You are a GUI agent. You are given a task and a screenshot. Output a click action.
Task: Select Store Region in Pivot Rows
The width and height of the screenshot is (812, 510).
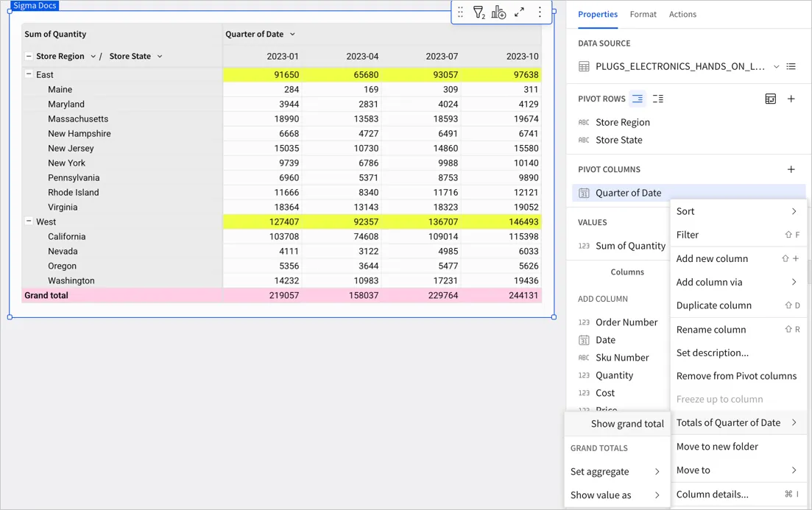pos(623,123)
